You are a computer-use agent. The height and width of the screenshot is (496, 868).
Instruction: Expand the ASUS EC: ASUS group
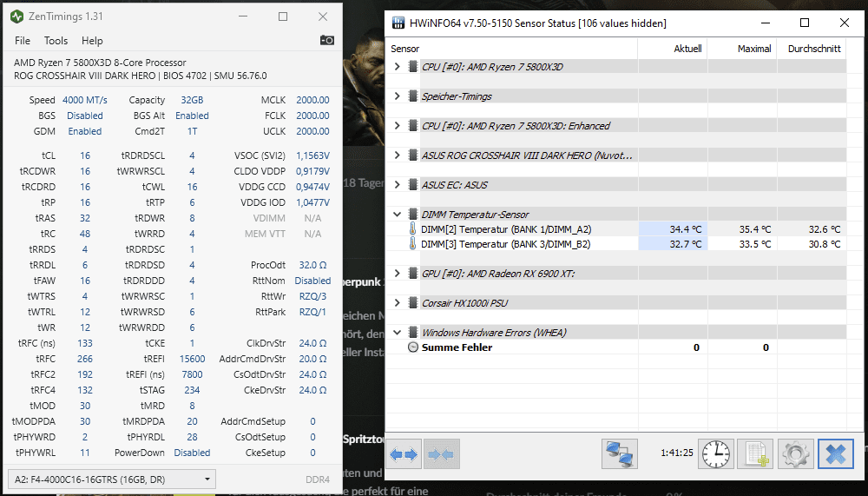[397, 185]
